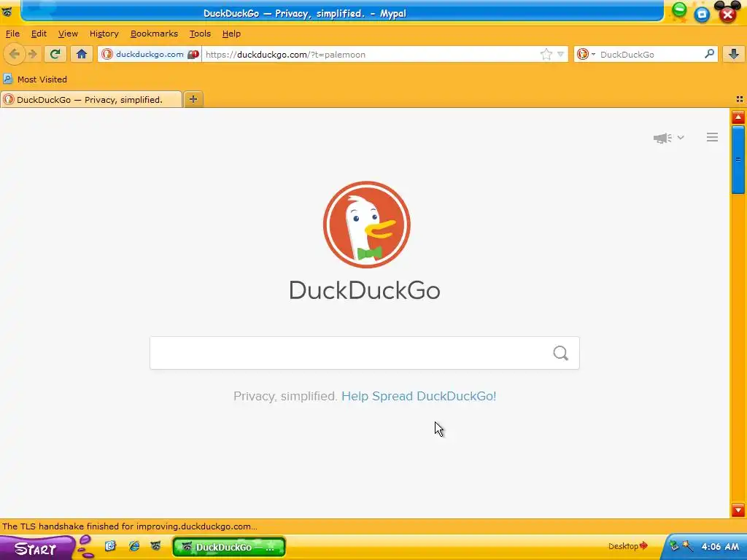Click the system tray clock 4:06 AM
Viewport: 747px width, 560px height.
tap(720, 546)
